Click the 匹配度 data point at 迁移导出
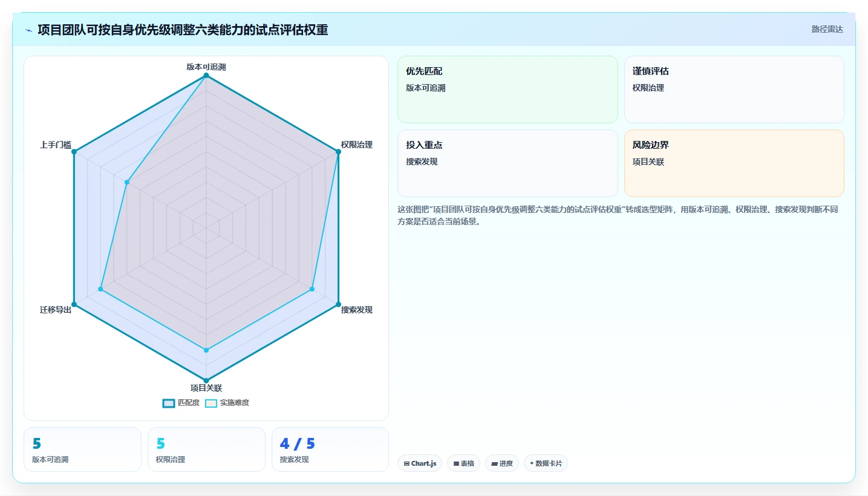 (x=74, y=304)
